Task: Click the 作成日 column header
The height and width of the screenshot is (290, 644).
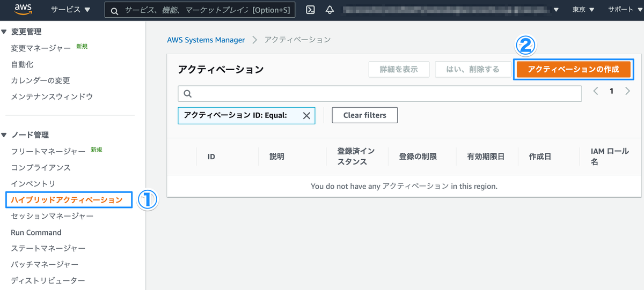Action: tap(540, 157)
